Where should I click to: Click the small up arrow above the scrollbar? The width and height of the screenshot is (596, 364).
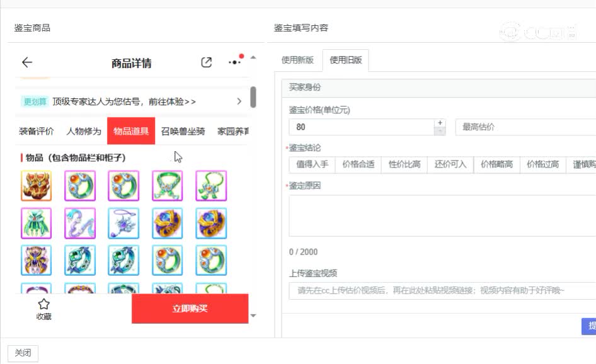coord(253,57)
